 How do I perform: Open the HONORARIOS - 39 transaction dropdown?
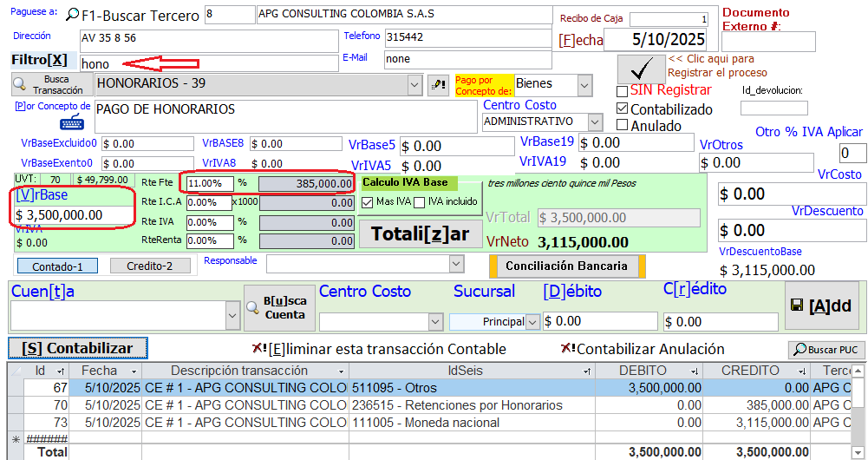[414, 84]
